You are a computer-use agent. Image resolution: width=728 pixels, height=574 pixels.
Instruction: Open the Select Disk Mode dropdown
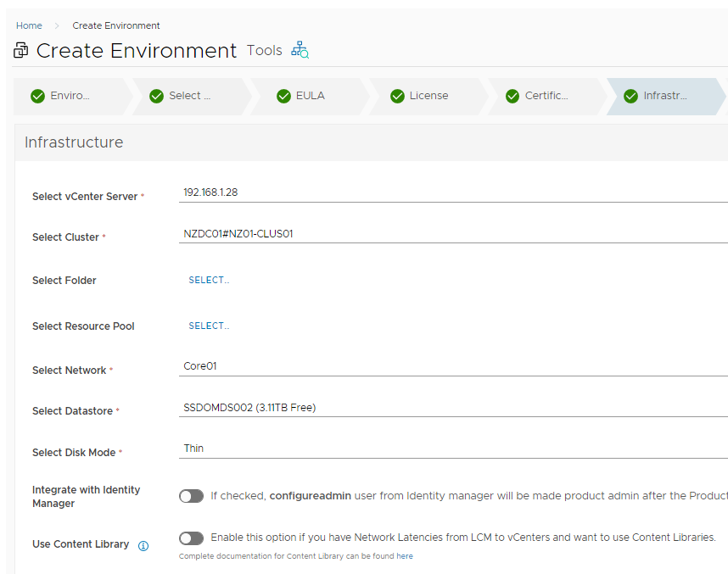(453, 449)
